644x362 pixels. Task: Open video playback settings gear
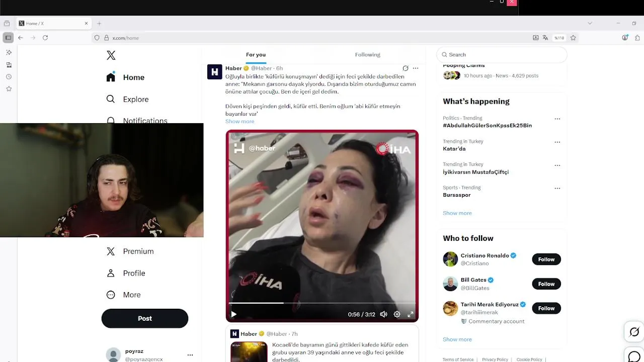click(x=397, y=314)
